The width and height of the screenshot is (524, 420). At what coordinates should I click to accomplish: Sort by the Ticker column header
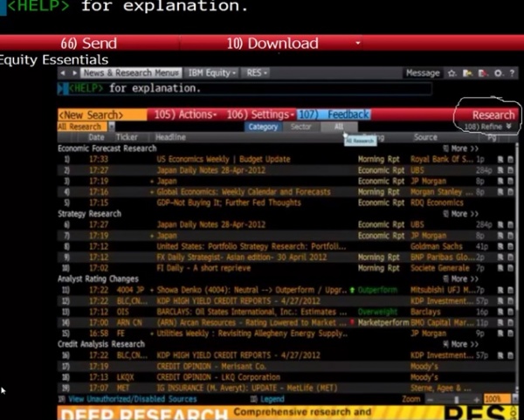click(127, 137)
